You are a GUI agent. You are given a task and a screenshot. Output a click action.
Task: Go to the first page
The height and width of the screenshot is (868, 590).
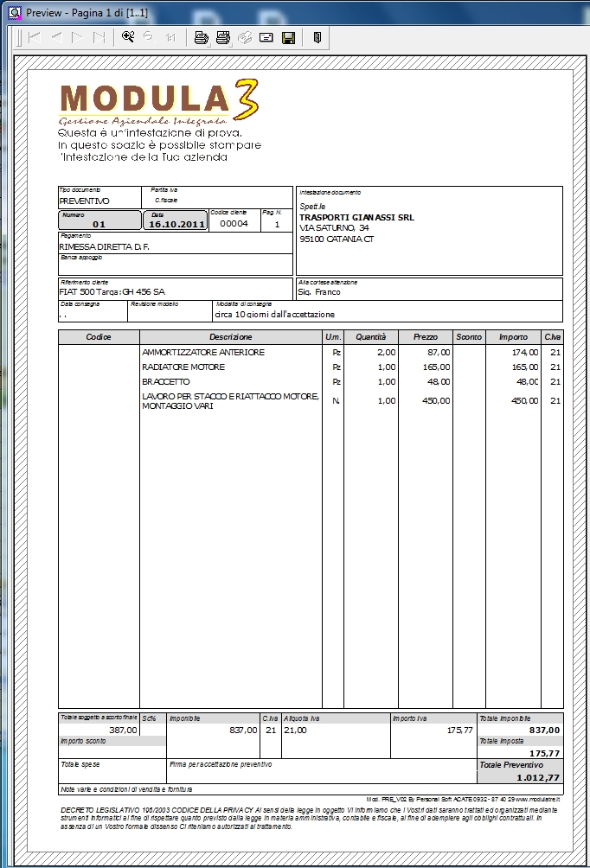point(35,38)
